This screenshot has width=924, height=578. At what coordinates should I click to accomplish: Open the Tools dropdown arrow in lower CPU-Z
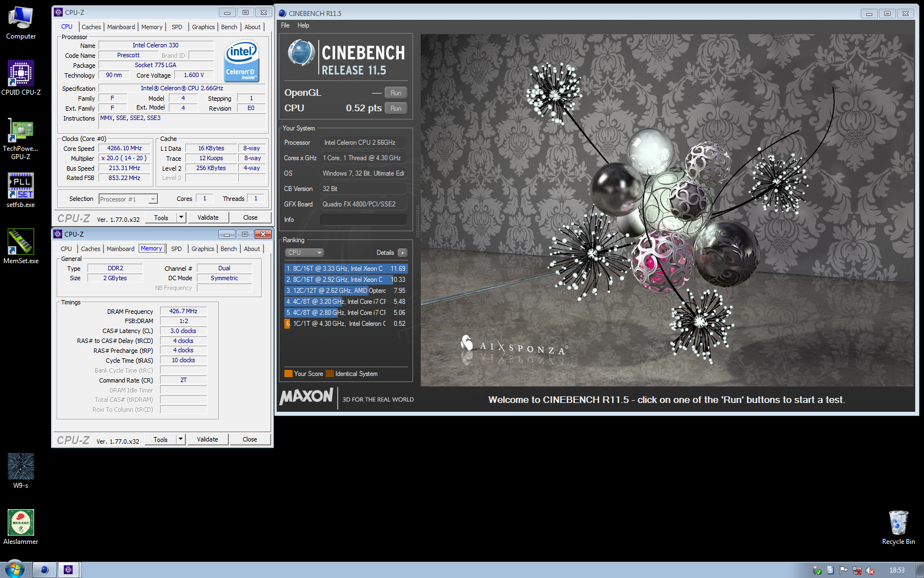click(x=180, y=439)
